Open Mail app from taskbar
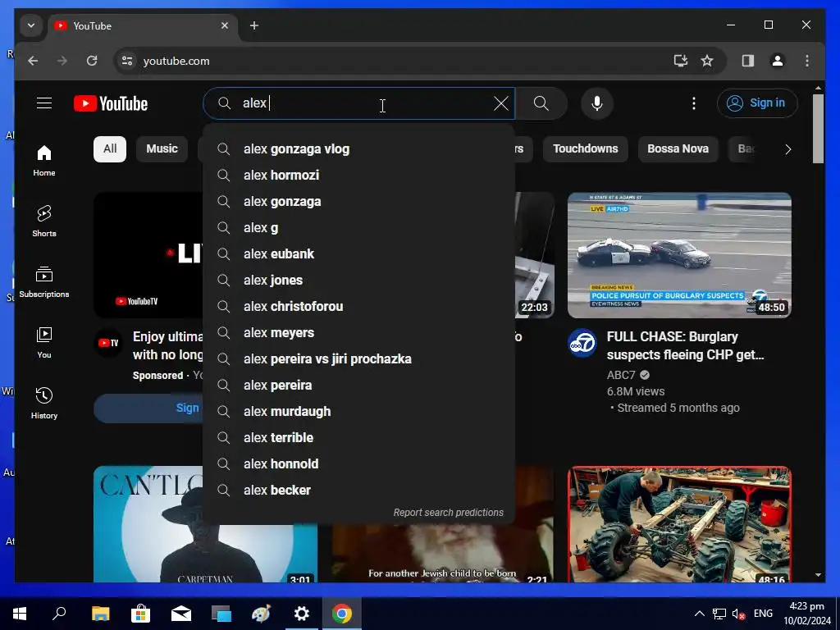 181,614
